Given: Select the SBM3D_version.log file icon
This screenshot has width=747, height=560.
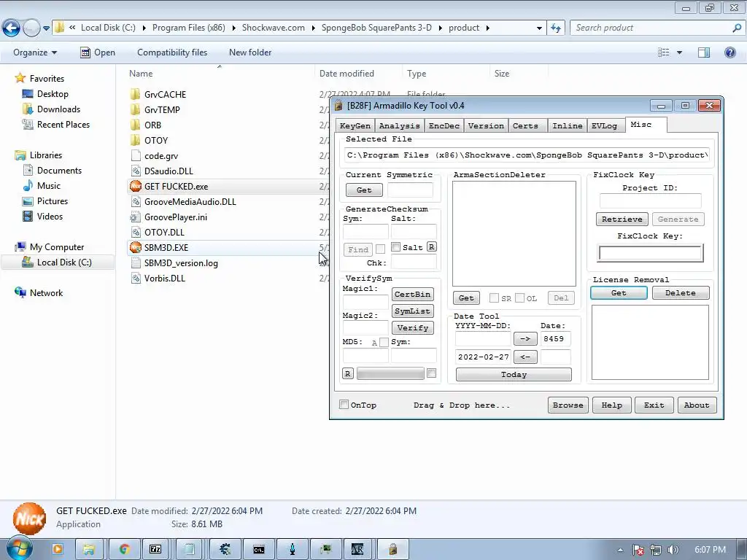Looking at the screenshot, I should (136, 262).
